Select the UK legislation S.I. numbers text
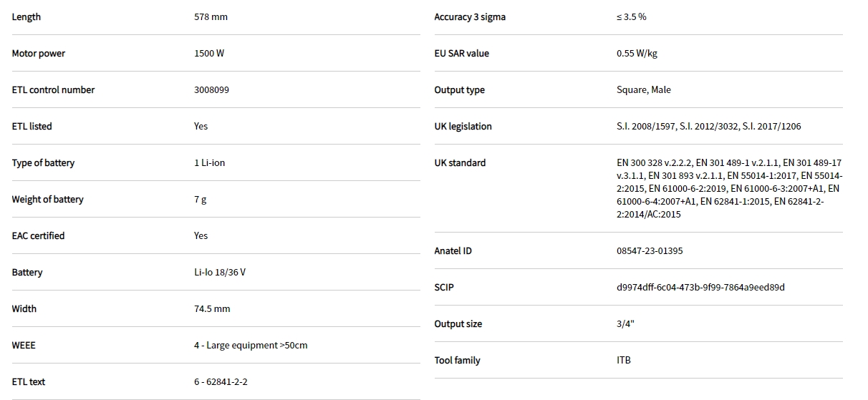868x400 pixels. pyautogui.click(x=708, y=127)
